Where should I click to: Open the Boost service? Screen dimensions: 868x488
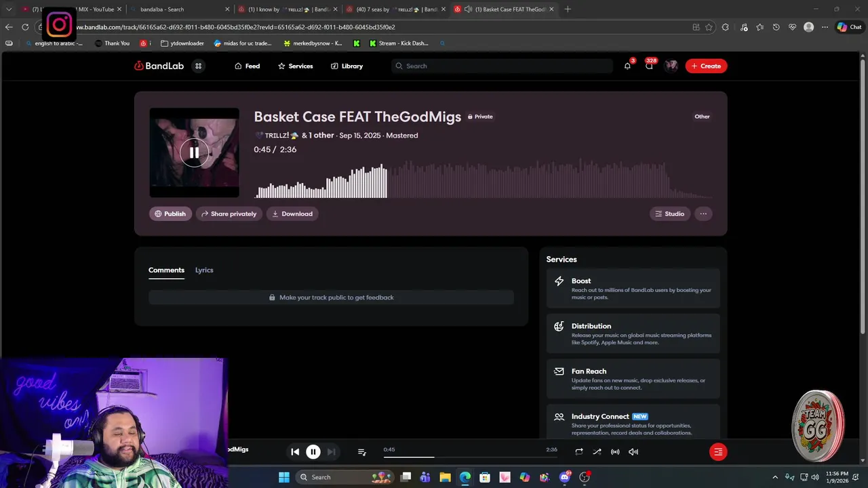(633, 288)
